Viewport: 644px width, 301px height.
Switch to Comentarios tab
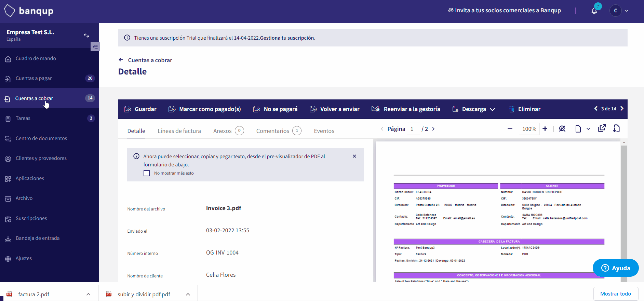(279, 131)
